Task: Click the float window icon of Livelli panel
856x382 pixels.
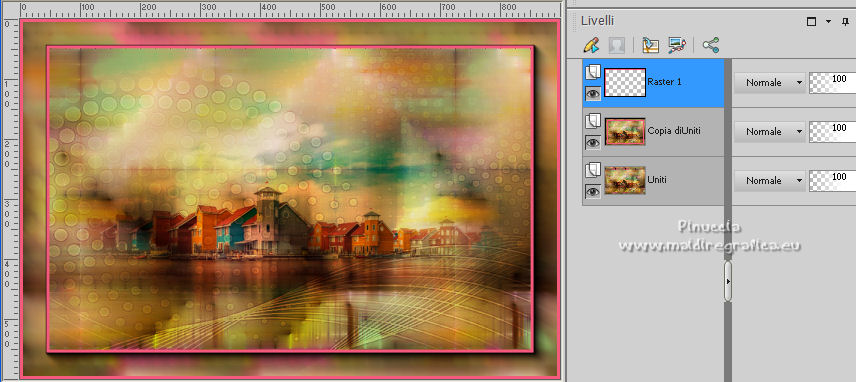Action: tap(812, 22)
